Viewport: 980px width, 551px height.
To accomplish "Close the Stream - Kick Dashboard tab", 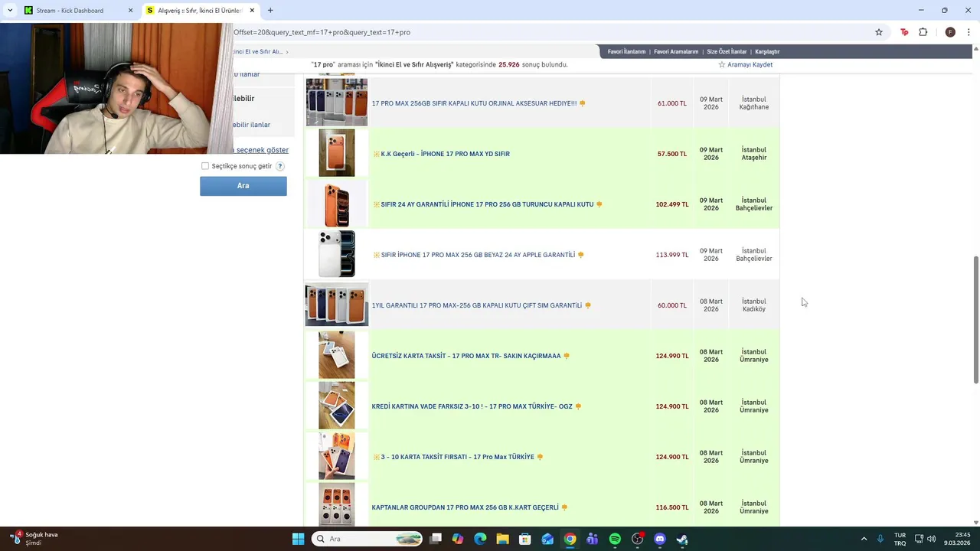I will coord(130,11).
